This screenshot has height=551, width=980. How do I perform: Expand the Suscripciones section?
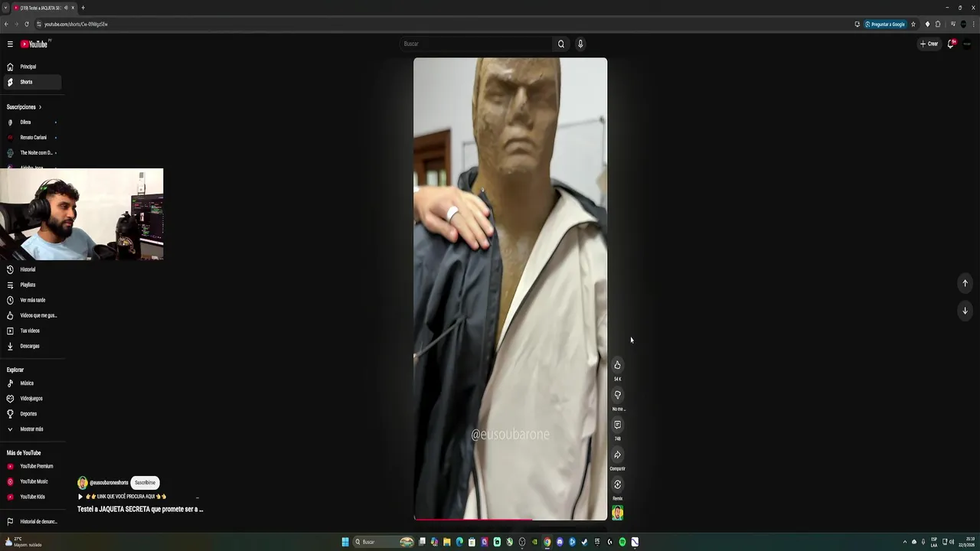[x=24, y=107]
